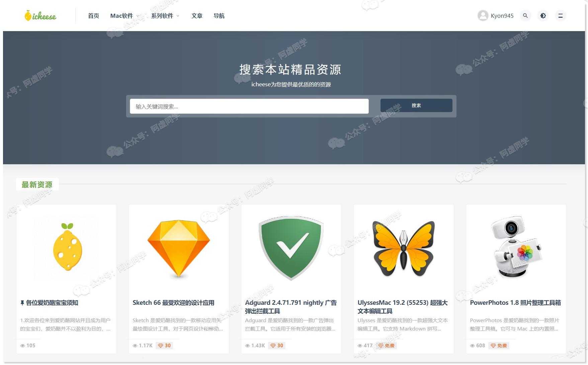Open Sketch 66 最受欢迎的设计应用 title
The image size is (588, 365).
(173, 303)
